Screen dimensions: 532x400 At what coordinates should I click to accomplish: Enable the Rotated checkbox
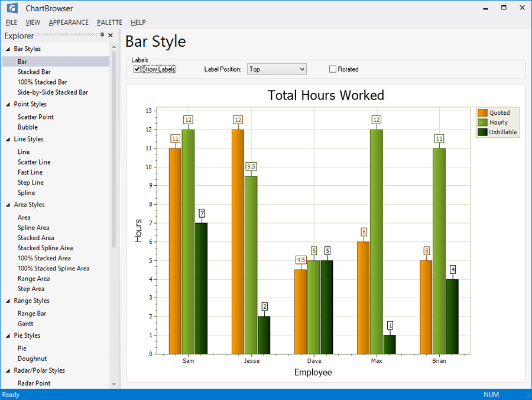[x=333, y=69]
